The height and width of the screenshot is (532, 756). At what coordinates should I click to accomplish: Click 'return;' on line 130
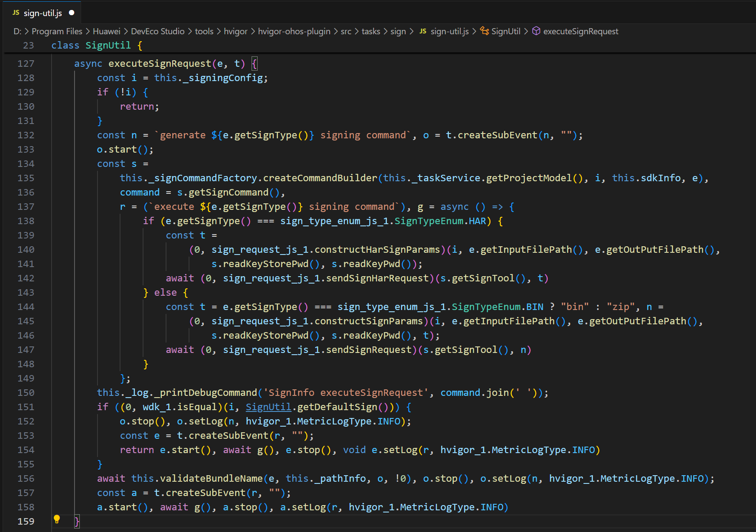(140, 106)
